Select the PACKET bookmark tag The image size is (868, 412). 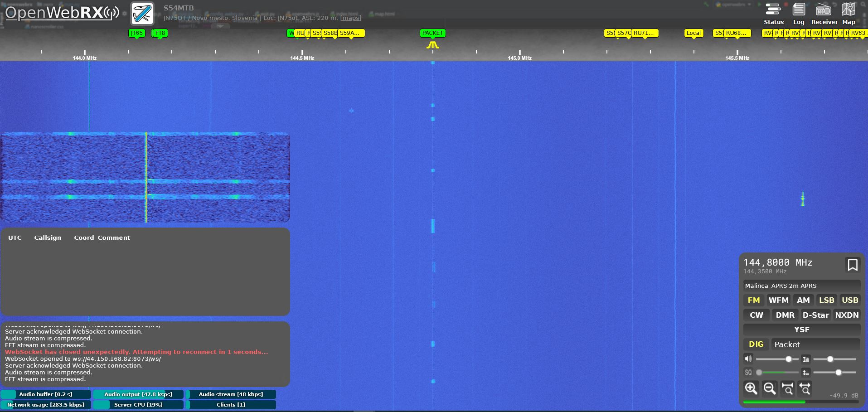point(432,33)
